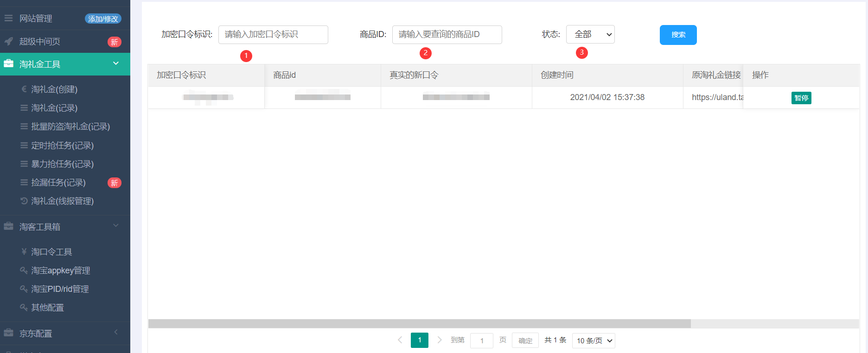Open 定时抢任务(记录) page
This screenshot has height=353, width=868.
63,145
